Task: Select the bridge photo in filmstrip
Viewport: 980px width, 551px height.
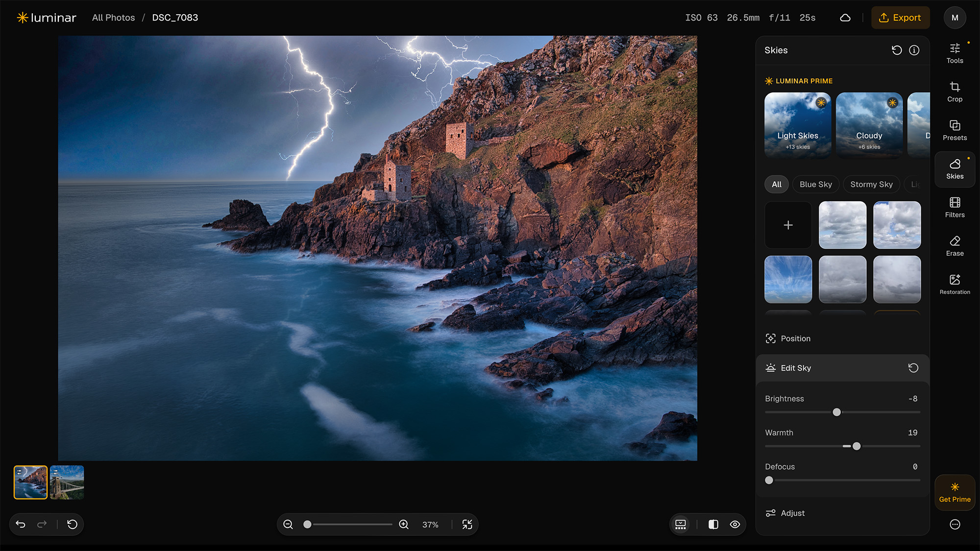Action: (x=67, y=482)
